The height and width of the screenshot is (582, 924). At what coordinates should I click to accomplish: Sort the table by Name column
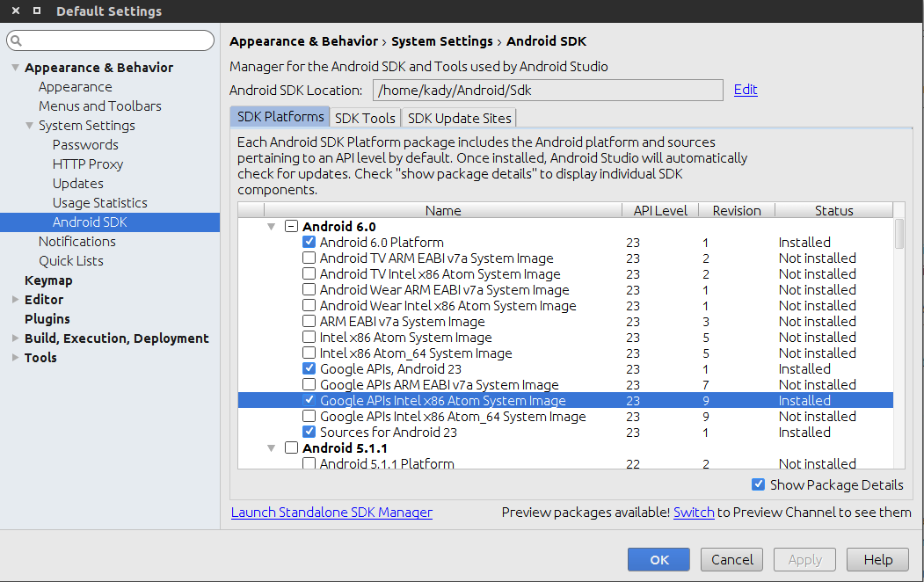point(443,210)
